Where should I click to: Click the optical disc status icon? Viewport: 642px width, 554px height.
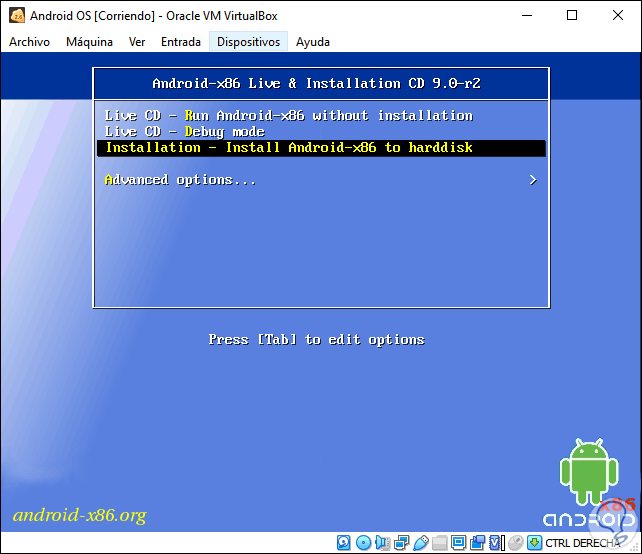point(363,543)
